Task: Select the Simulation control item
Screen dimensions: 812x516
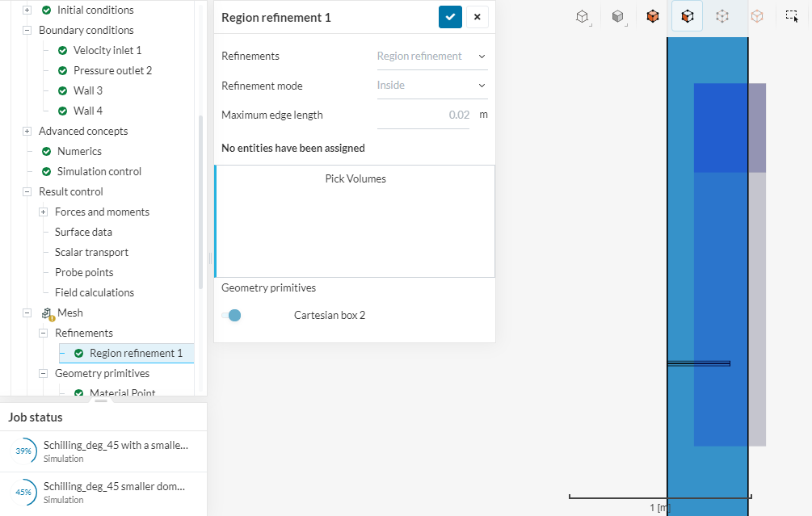Action: point(99,171)
